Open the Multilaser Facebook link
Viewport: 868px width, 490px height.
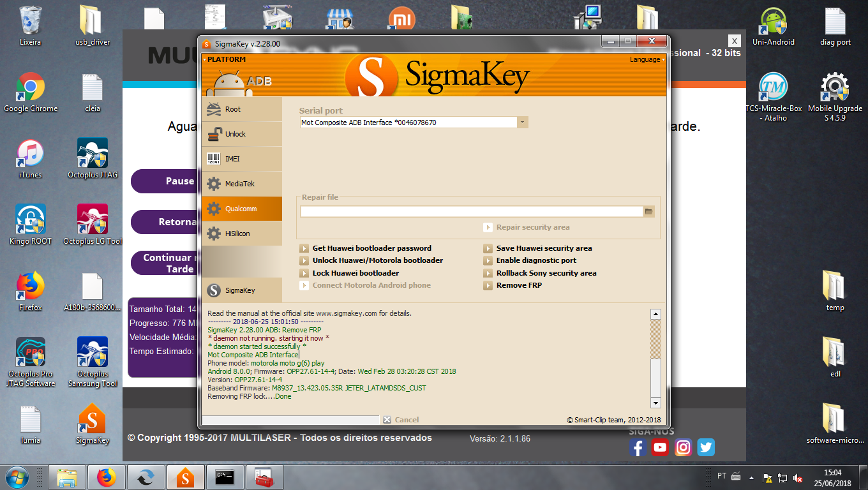638,447
